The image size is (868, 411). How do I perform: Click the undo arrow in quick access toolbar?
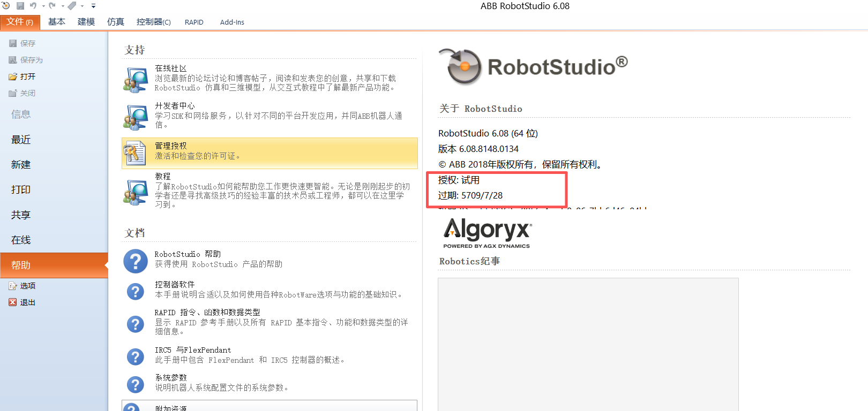click(x=33, y=6)
